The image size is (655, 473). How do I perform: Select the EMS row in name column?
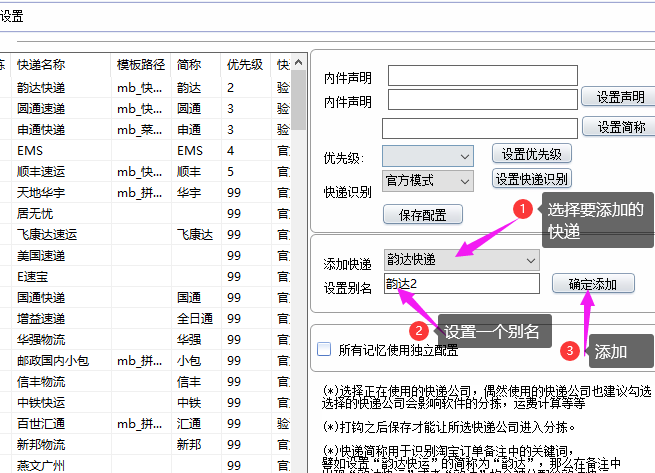click(x=30, y=150)
